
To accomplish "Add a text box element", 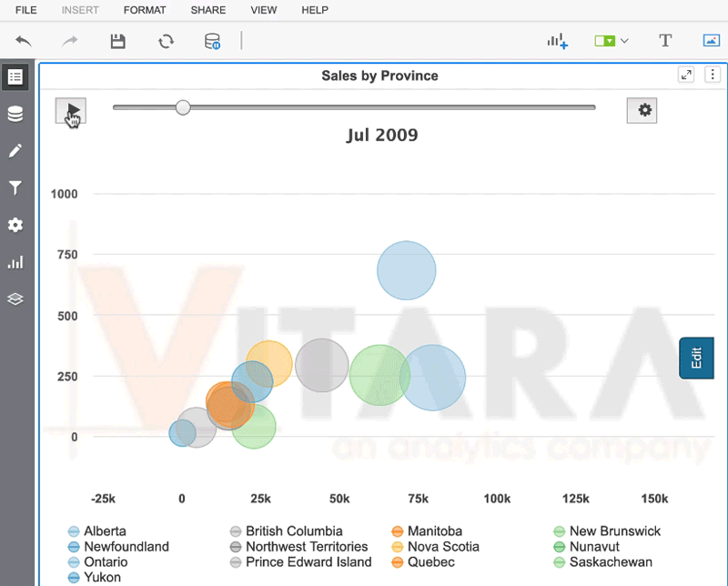I will tap(665, 41).
